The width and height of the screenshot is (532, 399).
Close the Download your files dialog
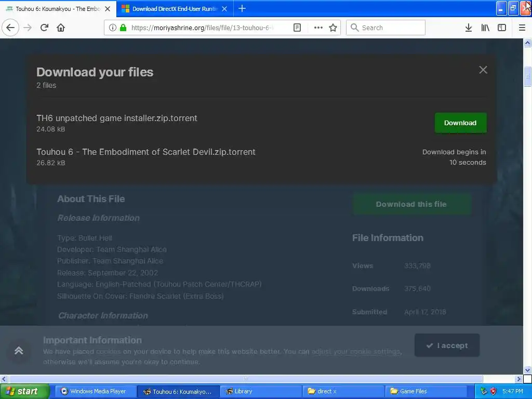coord(483,70)
